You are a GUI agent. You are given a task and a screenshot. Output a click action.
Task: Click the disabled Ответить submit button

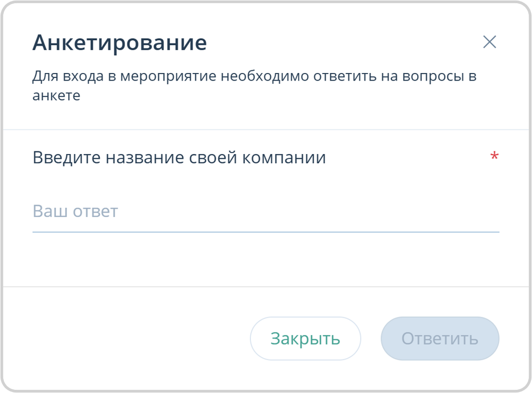(440, 338)
